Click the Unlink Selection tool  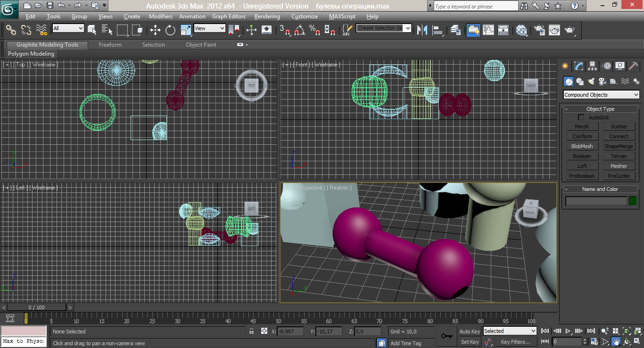coord(26,30)
